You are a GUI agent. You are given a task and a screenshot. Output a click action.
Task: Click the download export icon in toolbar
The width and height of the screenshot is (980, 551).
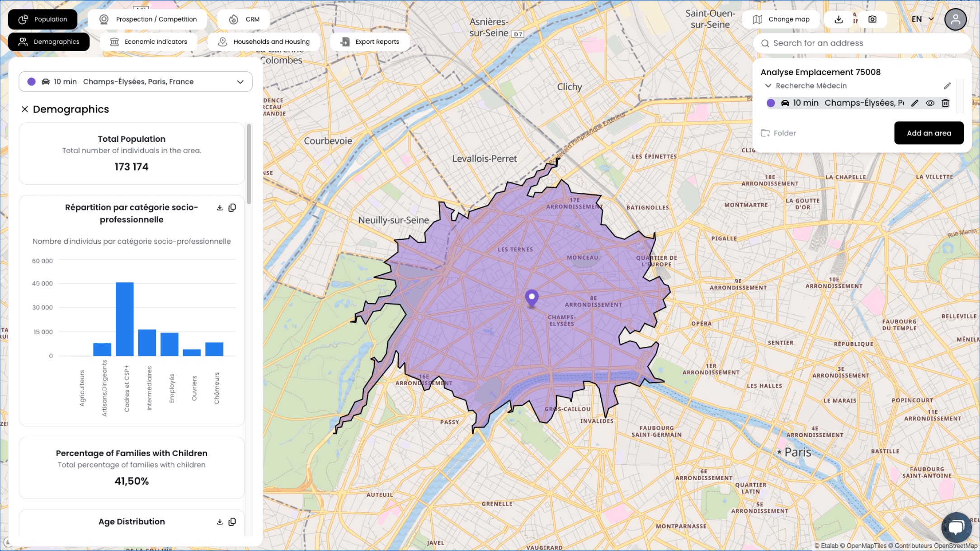[839, 19]
